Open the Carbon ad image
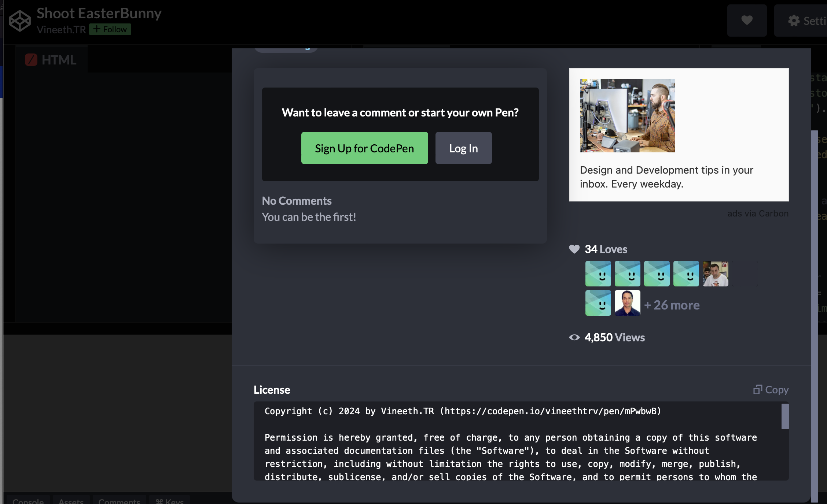The image size is (827, 504). 627,116
